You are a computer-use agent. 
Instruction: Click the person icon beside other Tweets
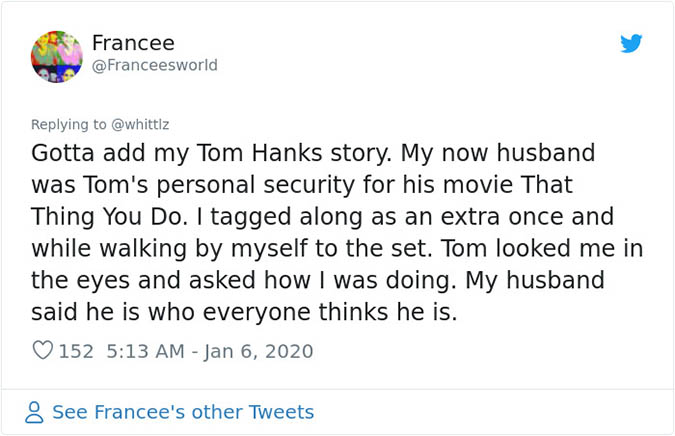pos(35,412)
